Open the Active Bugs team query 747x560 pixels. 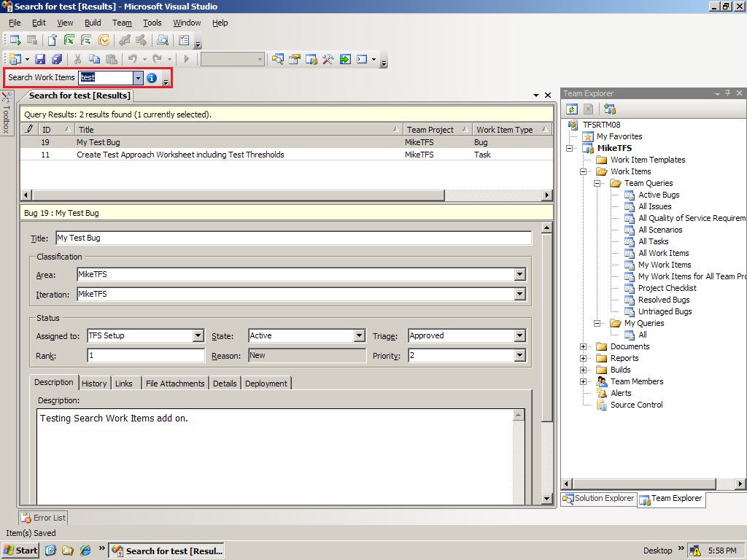[x=659, y=195]
